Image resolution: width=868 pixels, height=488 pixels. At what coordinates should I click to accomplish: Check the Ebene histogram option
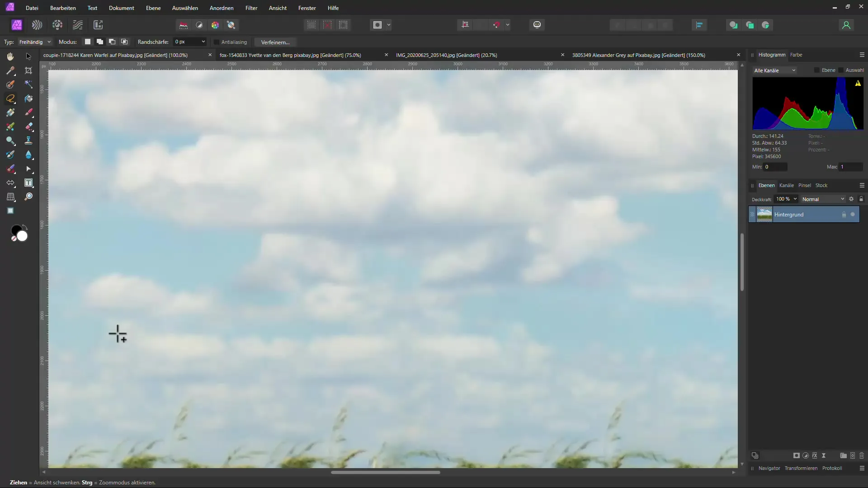pyautogui.click(x=816, y=70)
